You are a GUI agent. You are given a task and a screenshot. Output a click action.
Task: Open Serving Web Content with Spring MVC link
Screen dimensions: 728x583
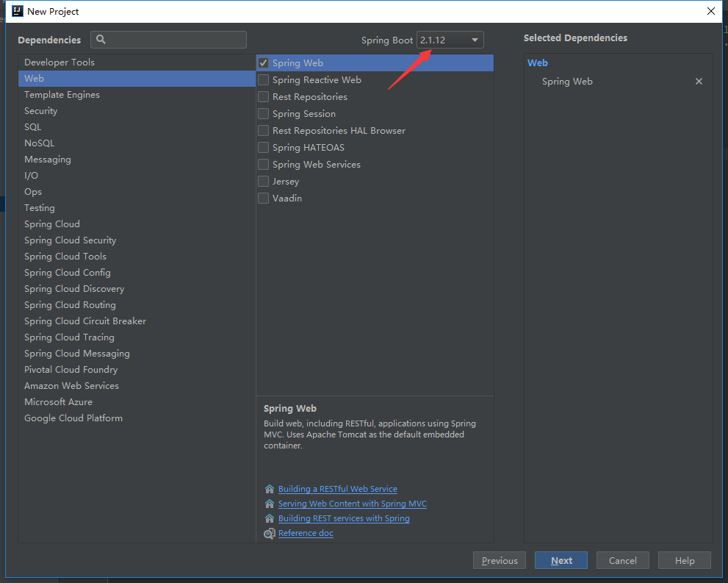click(353, 504)
